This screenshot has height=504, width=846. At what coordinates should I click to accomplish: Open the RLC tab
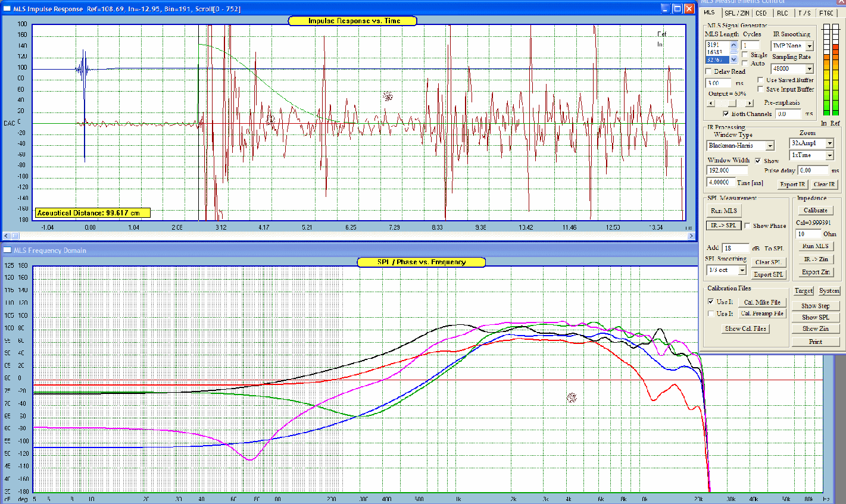[x=782, y=13]
